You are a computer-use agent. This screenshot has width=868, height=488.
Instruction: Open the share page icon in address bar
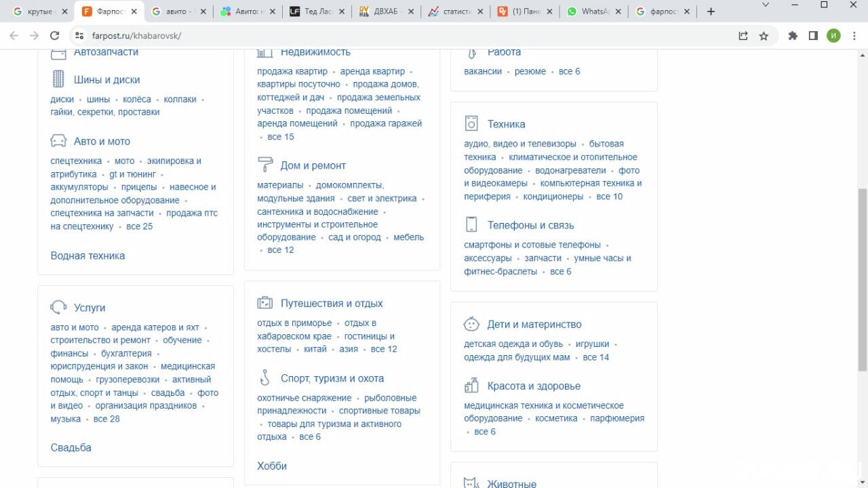coord(743,36)
